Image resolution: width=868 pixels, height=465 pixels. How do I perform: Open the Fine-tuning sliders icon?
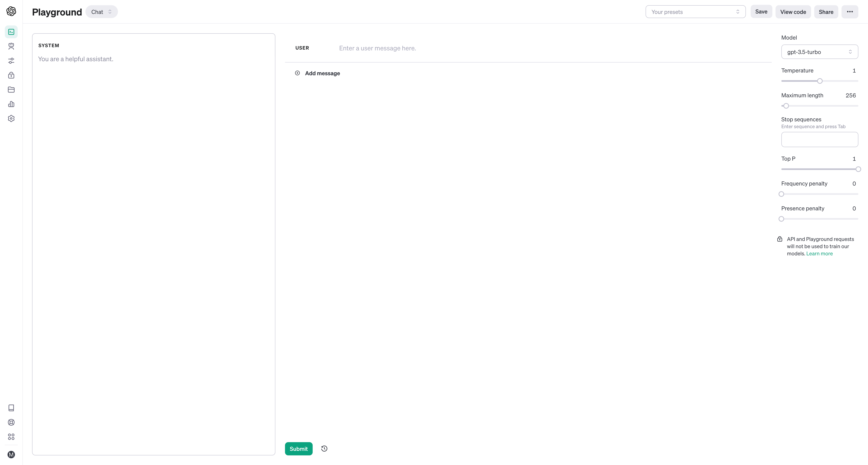[x=11, y=61]
